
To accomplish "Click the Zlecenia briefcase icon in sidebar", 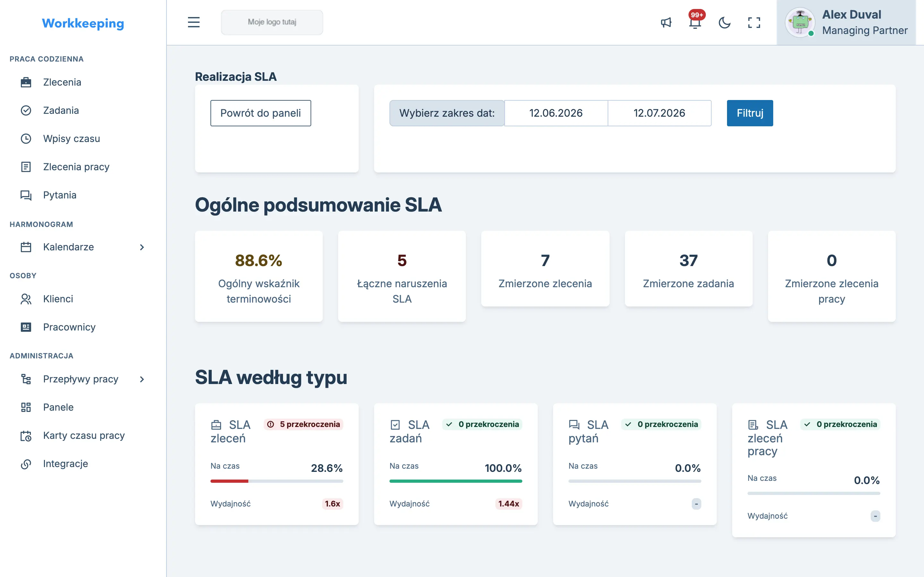I will coord(26,82).
